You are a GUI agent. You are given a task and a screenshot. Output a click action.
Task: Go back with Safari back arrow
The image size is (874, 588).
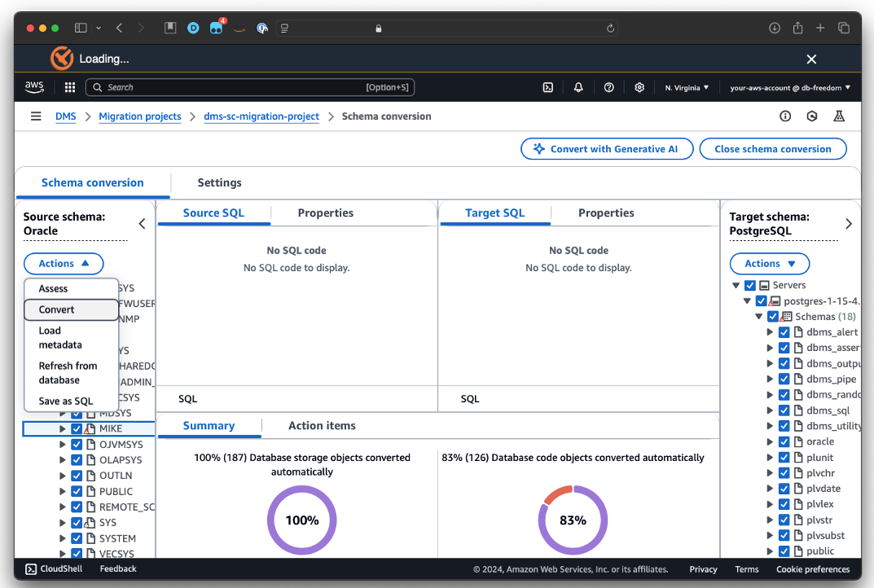(119, 28)
